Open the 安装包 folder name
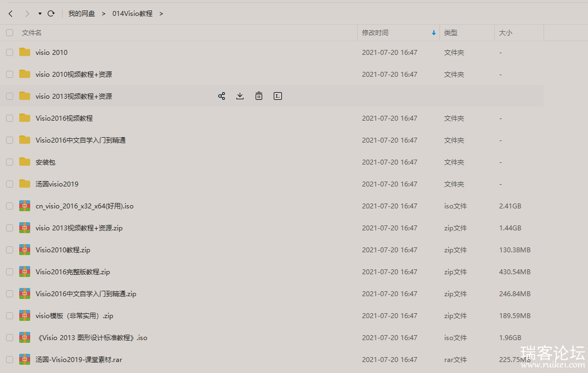This screenshot has width=588, height=373. [x=46, y=162]
